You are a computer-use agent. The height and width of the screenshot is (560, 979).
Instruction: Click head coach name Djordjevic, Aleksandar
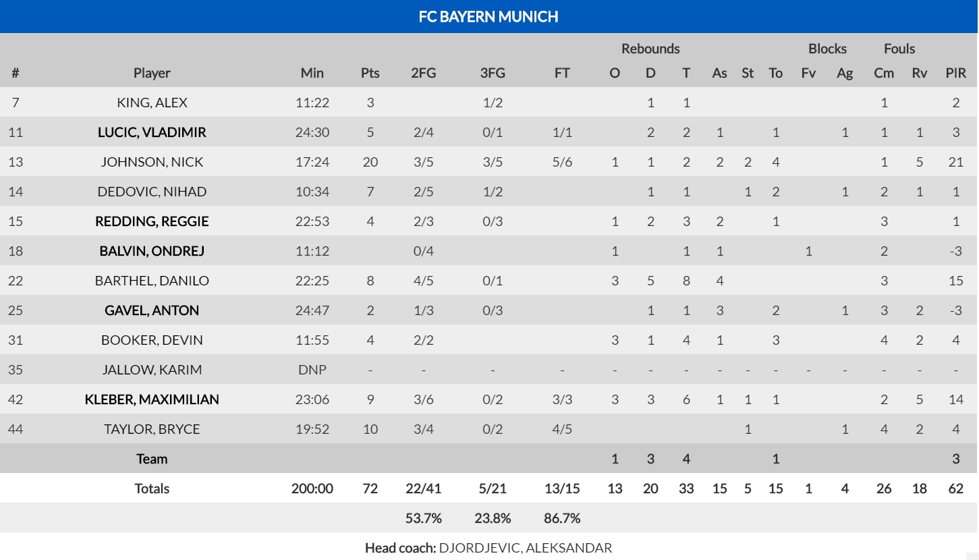click(525, 548)
